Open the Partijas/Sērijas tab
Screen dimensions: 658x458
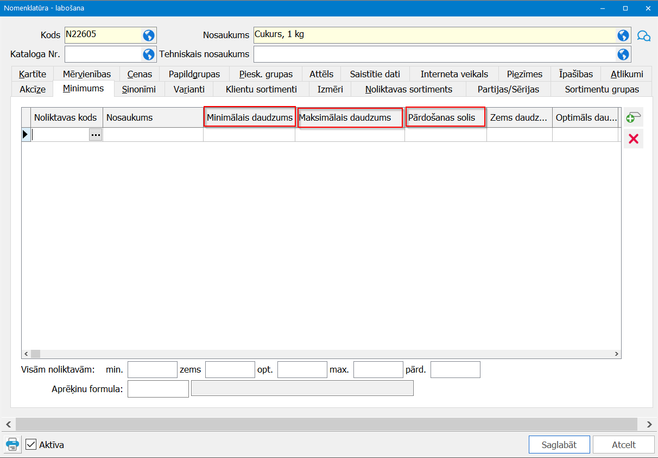point(508,89)
